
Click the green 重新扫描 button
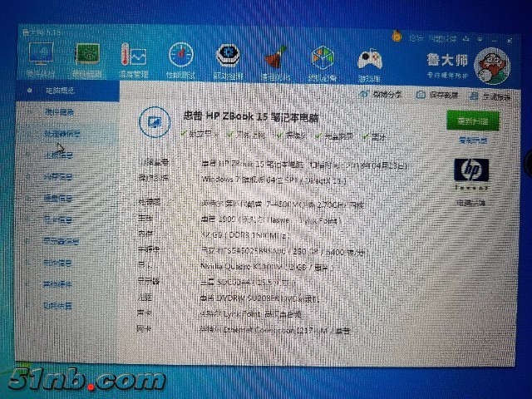point(473,121)
